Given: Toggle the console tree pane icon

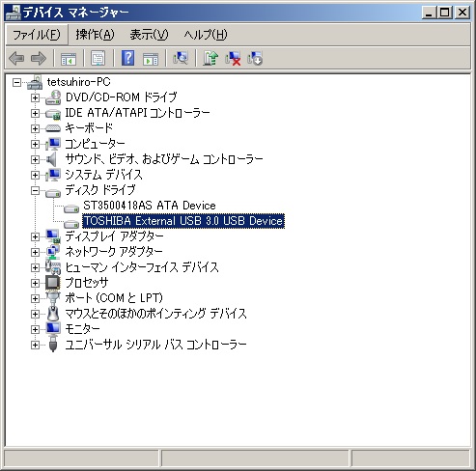Looking at the screenshot, I should click(x=69, y=59).
